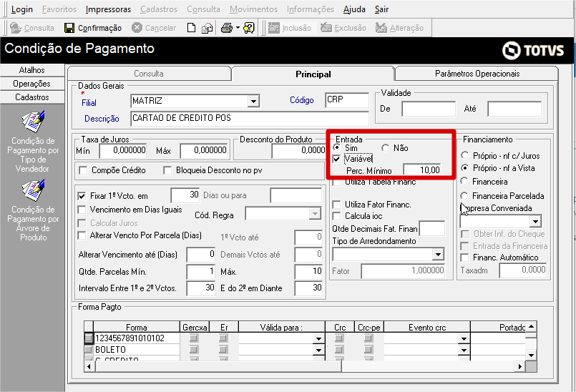Click the Código input field

pyautogui.click(x=347, y=99)
